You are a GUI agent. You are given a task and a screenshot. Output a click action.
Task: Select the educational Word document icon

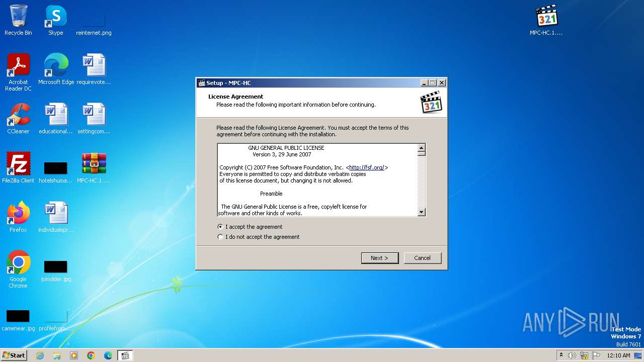tap(56, 119)
